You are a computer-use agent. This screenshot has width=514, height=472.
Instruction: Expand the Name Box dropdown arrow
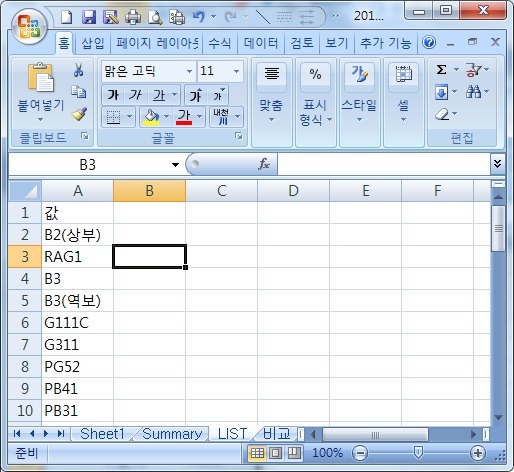pyautogui.click(x=175, y=164)
